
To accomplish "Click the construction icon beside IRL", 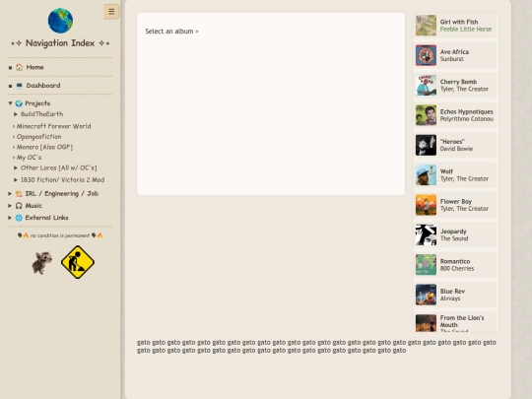I will point(19,194).
